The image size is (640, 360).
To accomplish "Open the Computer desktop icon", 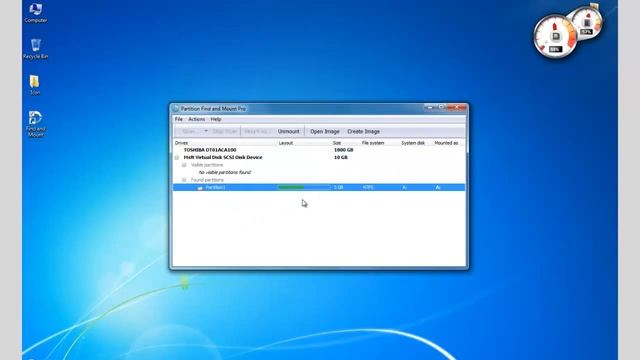I will [x=36, y=12].
